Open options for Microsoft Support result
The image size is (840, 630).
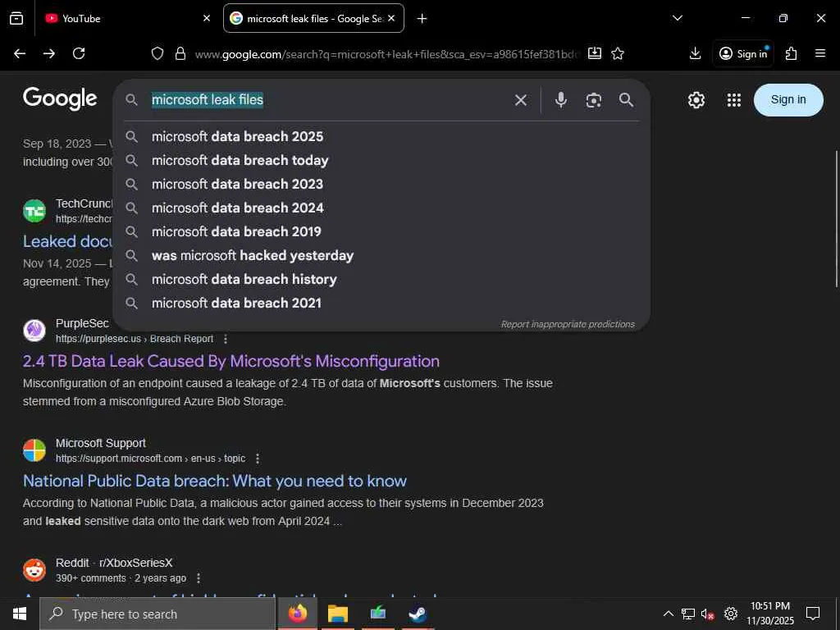(x=258, y=459)
